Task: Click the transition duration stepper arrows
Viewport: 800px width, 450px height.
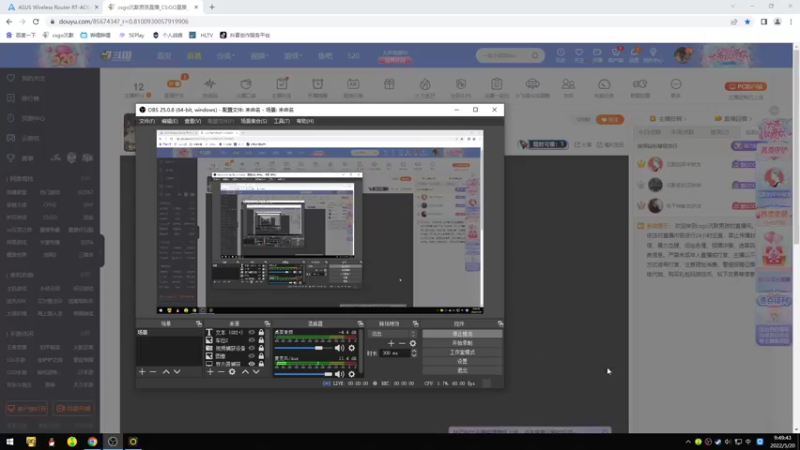Action: point(414,353)
